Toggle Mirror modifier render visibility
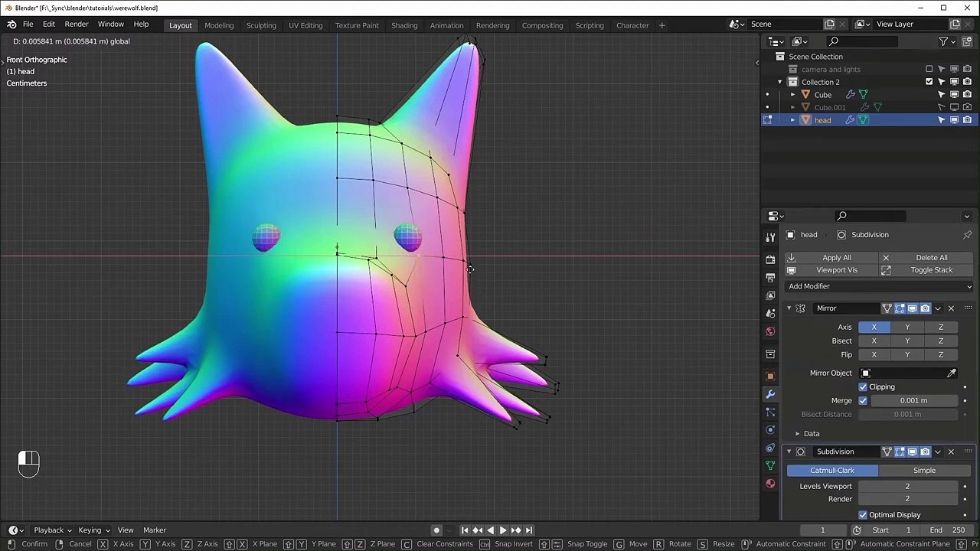 point(925,308)
